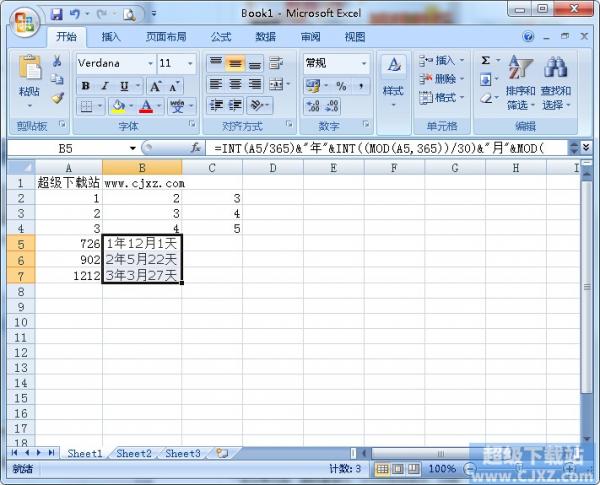Click the Save icon in quick access toolbar
Screen dimensions: 600x485
click(x=56, y=15)
